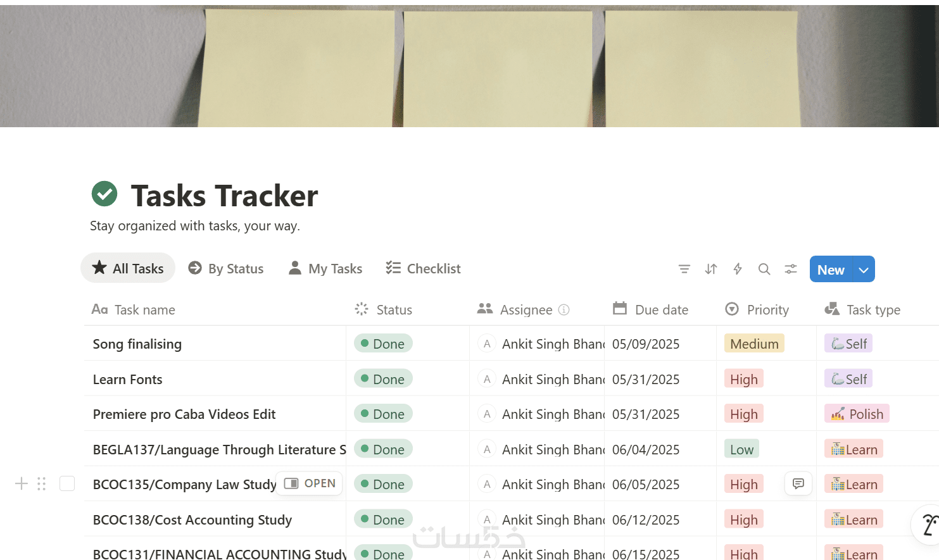Click assignee avatar in Song finalising row
Image resolution: width=939 pixels, height=560 pixels.
point(487,344)
